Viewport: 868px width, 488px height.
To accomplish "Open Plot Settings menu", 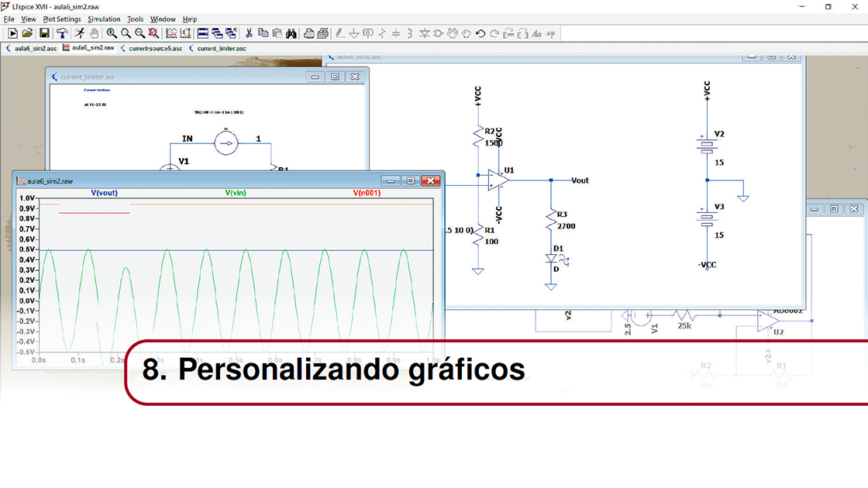I will 62,19.
